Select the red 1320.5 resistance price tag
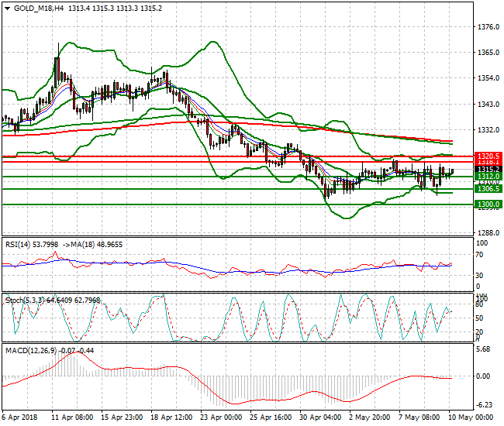Screen dimensions: 504x426 (487, 156)
